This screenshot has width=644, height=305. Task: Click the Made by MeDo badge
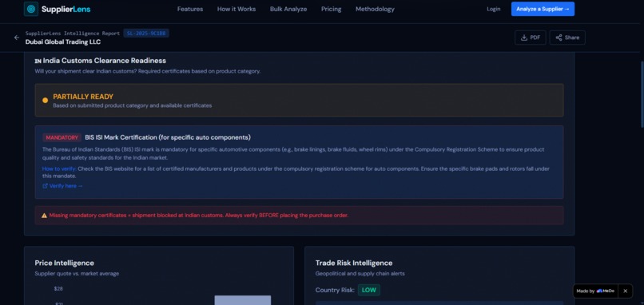click(x=595, y=291)
